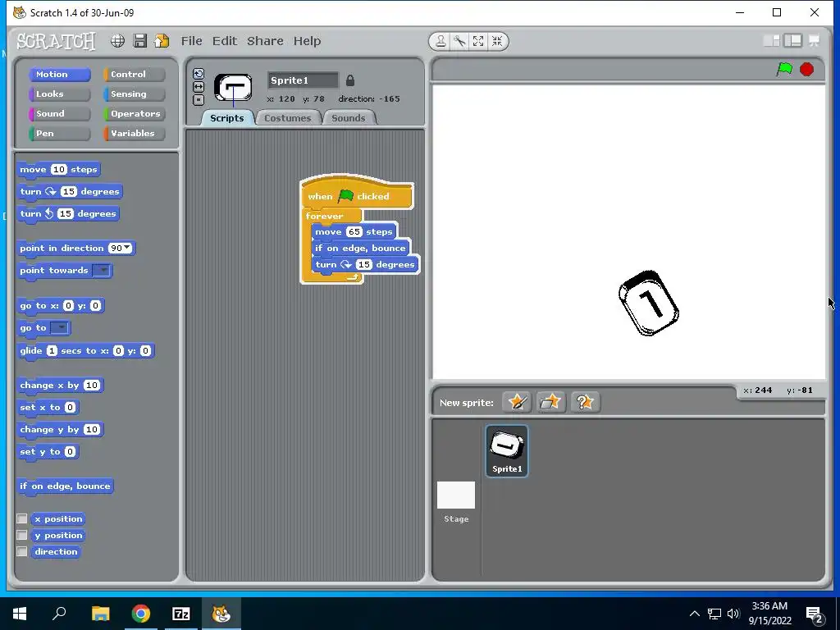840x630 pixels.
Task: Click the Sprite1 name field
Action: pyautogui.click(x=304, y=80)
